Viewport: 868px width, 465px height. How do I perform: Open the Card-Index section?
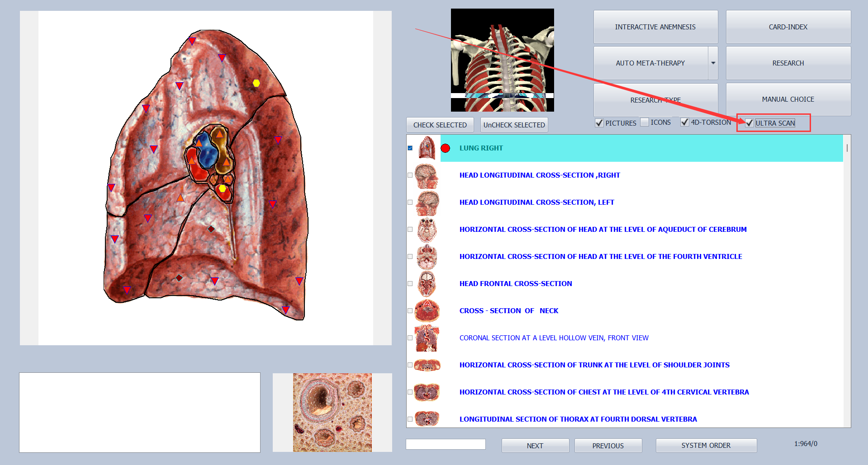click(x=788, y=27)
